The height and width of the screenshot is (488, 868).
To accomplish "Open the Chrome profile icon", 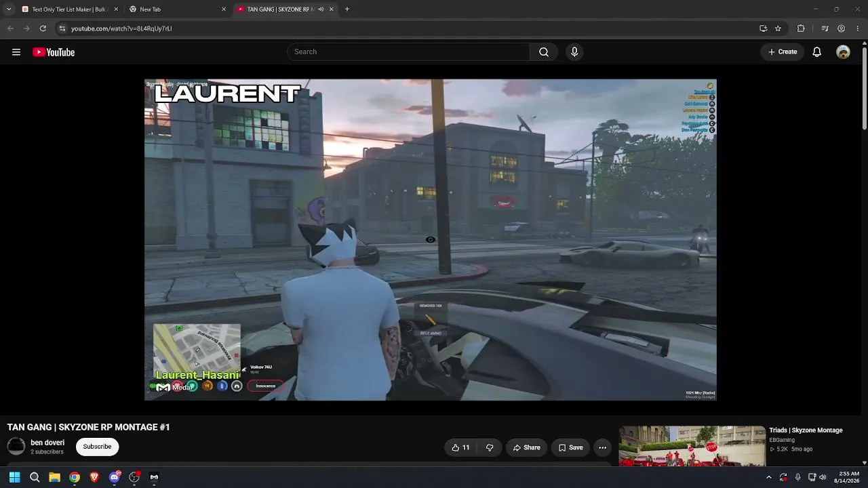I will pyautogui.click(x=842, y=28).
